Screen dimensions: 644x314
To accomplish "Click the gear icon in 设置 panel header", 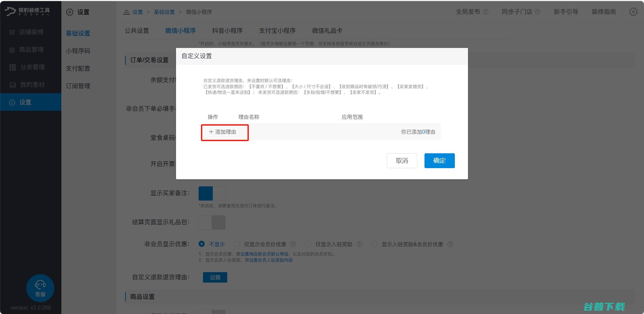I will coord(70,12).
